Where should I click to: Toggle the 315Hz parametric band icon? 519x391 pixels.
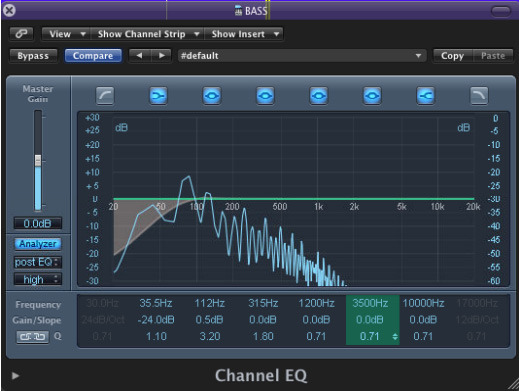pyautogui.click(x=265, y=96)
